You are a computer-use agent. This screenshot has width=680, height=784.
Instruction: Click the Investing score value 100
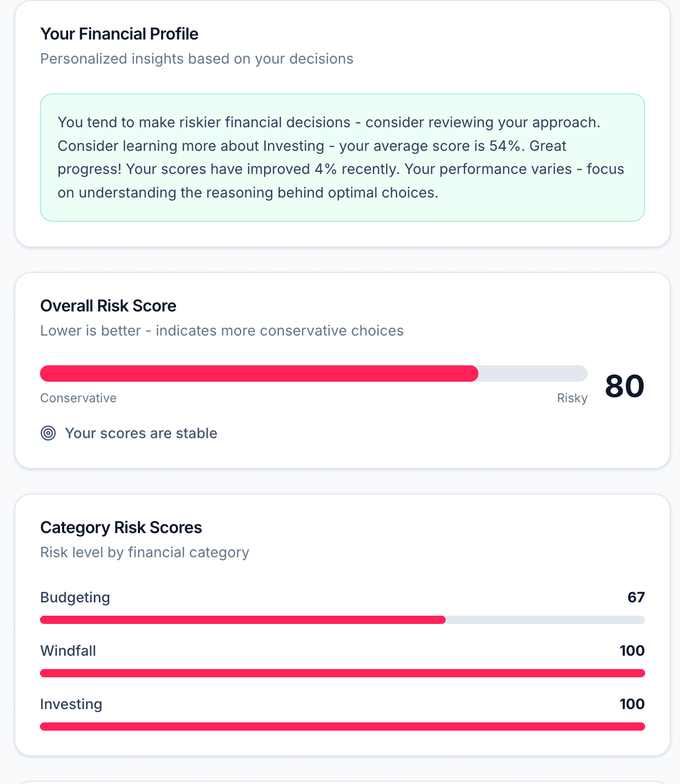(x=632, y=704)
